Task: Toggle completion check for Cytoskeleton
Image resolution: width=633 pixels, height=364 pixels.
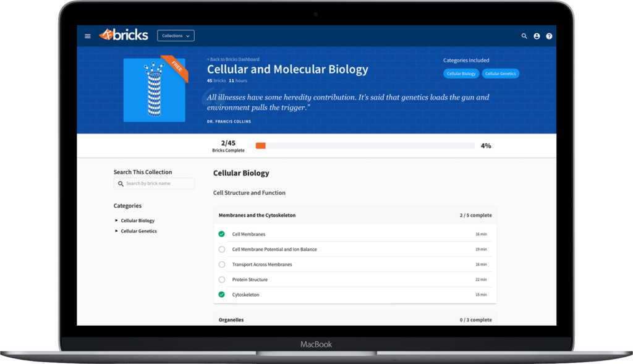Action: click(222, 295)
